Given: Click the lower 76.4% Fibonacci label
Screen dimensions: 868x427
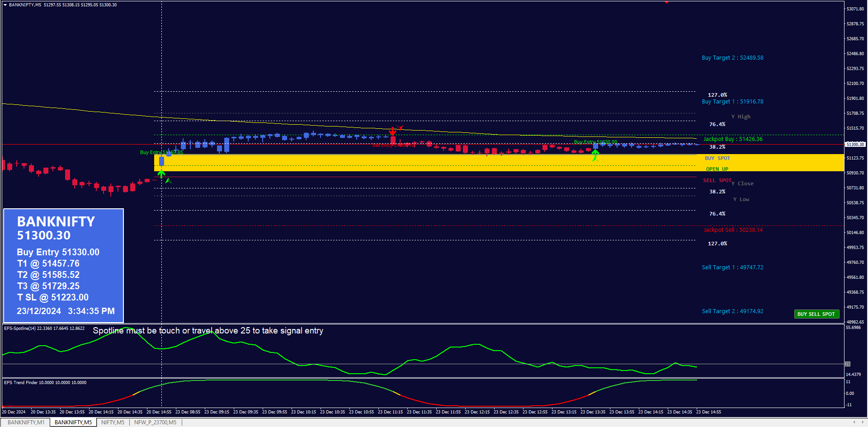Looking at the screenshot, I should click(x=717, y=214).
